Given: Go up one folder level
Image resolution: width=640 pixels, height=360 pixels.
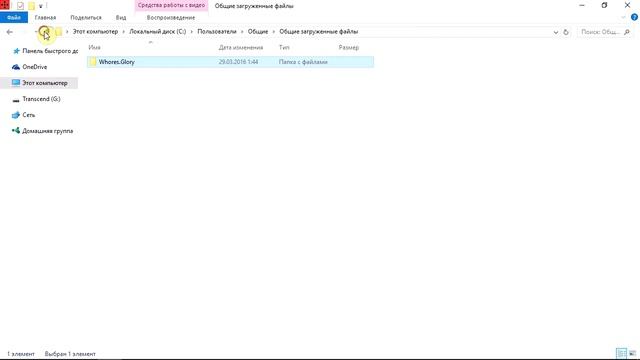Looking at the screenshot, I should coord(44,32).
